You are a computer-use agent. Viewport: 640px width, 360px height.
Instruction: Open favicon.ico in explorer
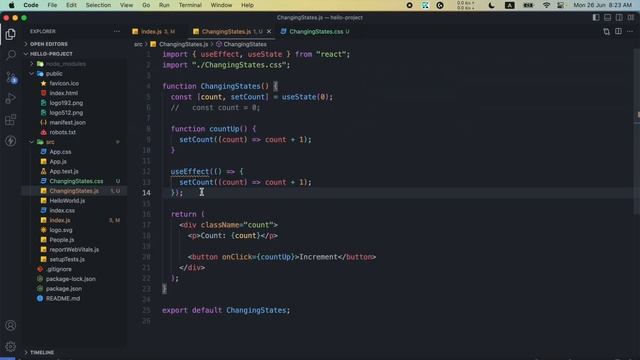pos(64,83)
